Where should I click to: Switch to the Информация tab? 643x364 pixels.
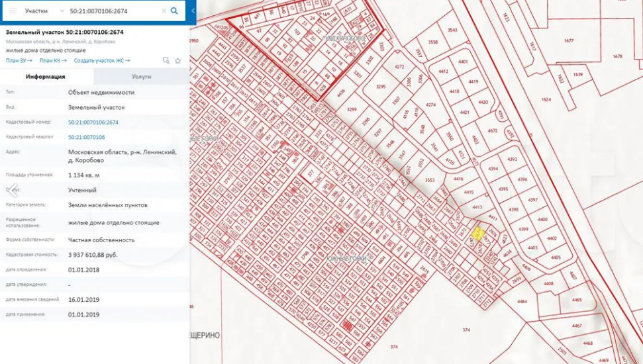(46, 77)
